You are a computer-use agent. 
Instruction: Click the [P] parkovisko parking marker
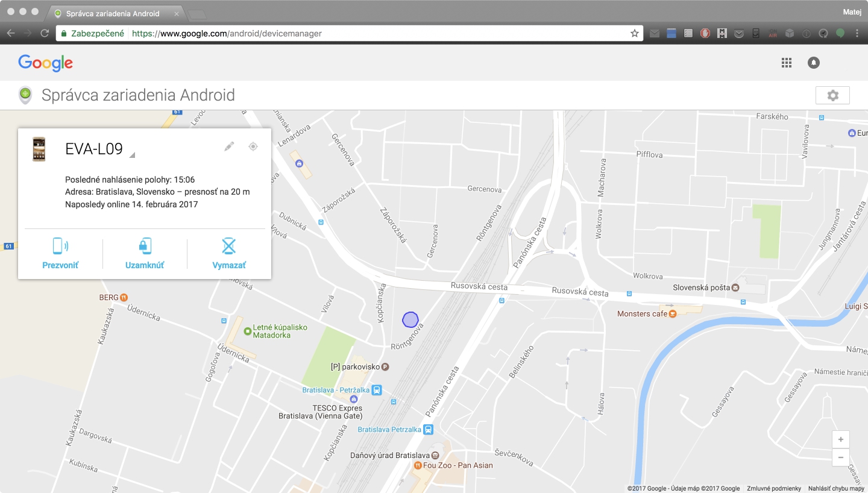pos(385,366)
